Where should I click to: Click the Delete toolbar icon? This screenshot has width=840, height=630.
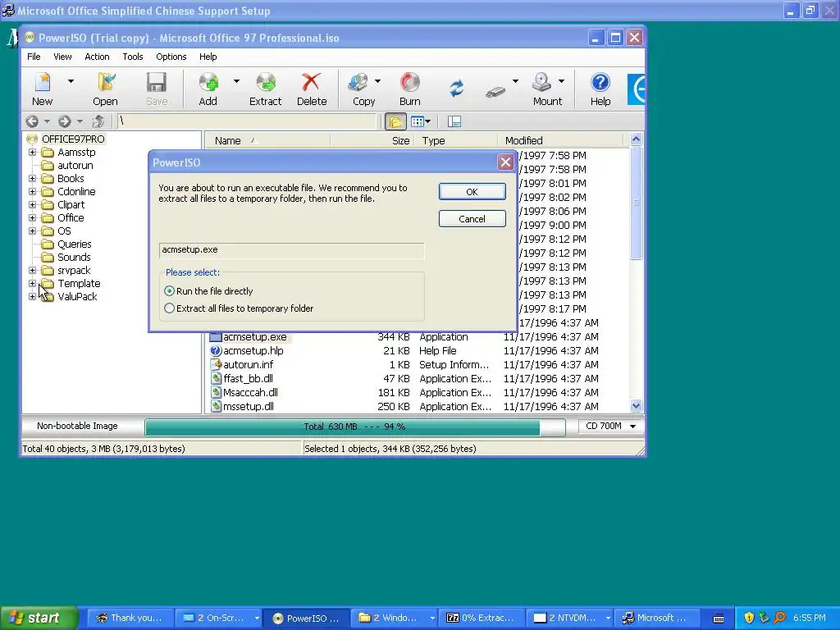[x=311, y=83]
